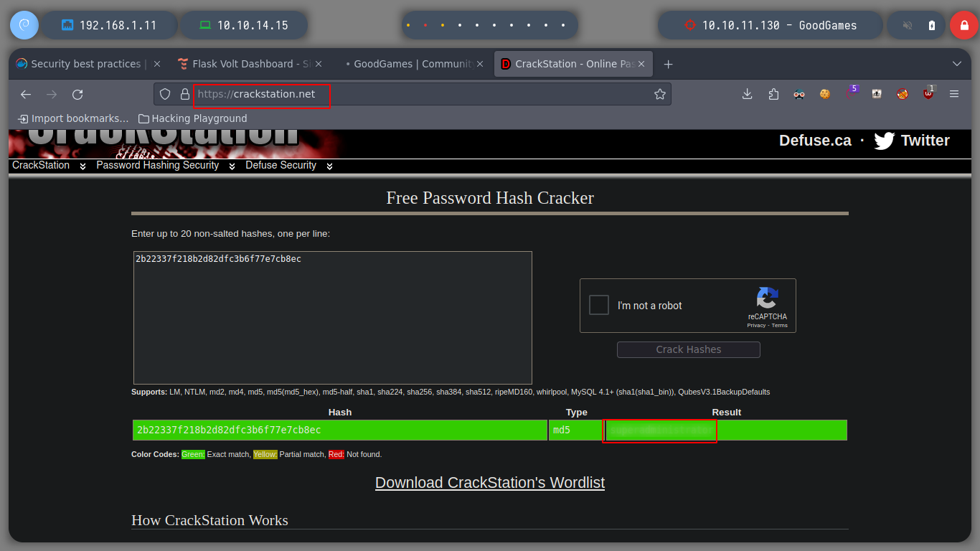
Task: Open Download CrackStation's Wordlist link
Action: pos(490,482)
